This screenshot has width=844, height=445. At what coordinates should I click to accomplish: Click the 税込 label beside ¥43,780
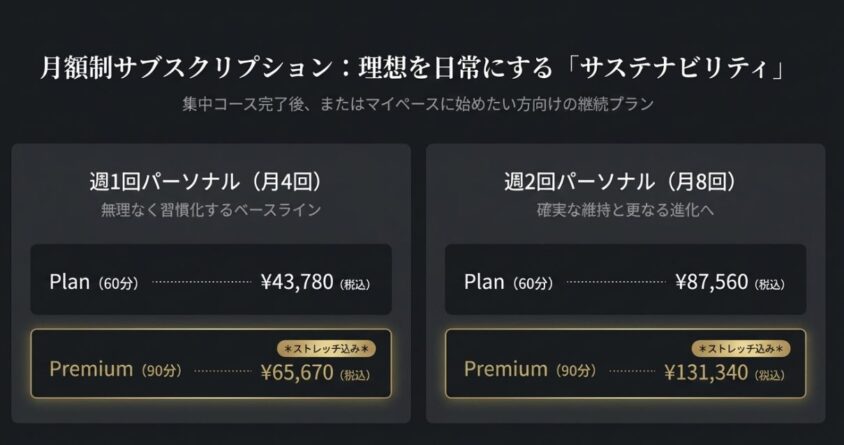pyautogui.click(x=355, y=284)
